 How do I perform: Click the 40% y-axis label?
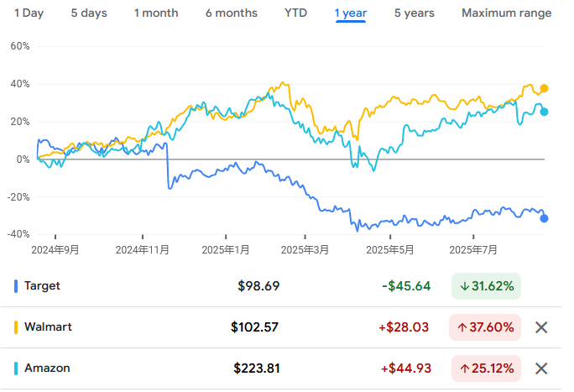[20, 84]
